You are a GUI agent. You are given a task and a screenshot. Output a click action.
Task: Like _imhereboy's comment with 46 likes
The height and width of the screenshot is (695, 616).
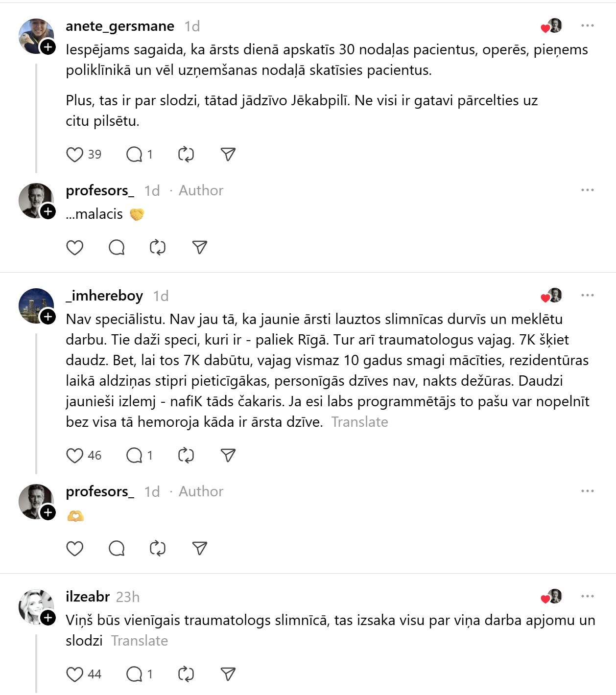(74, 456)
